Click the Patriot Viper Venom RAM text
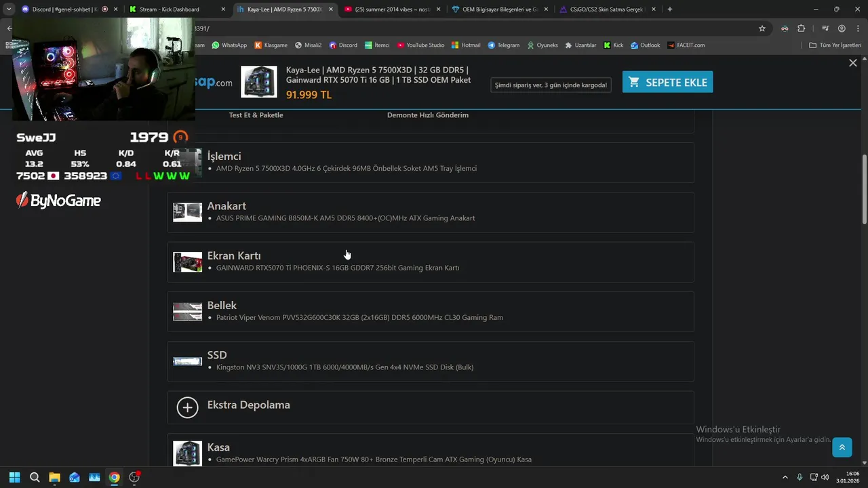Viewport: 868px width, 488px height. (359, 317)
